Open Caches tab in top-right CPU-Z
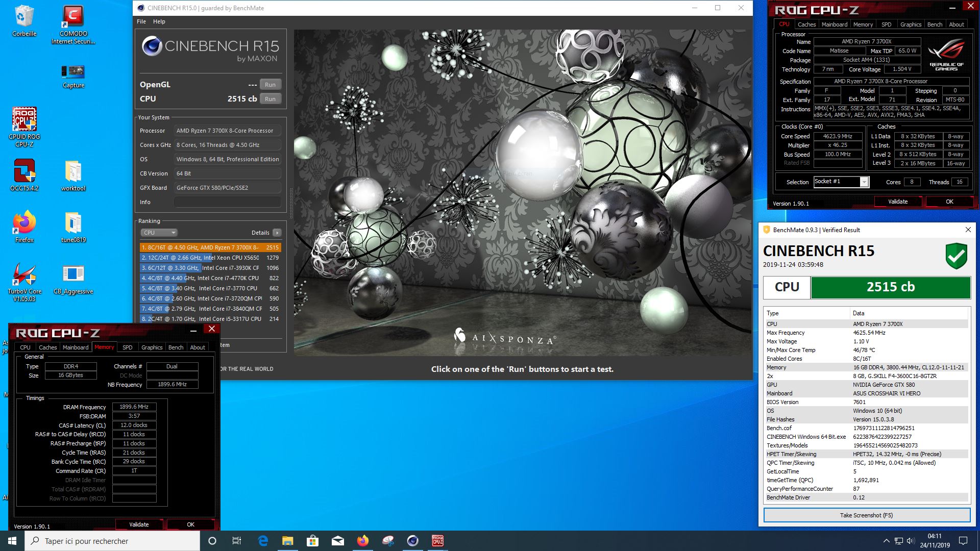The height and width of the screenshot is (551, 980). click(x=806, y=24)
